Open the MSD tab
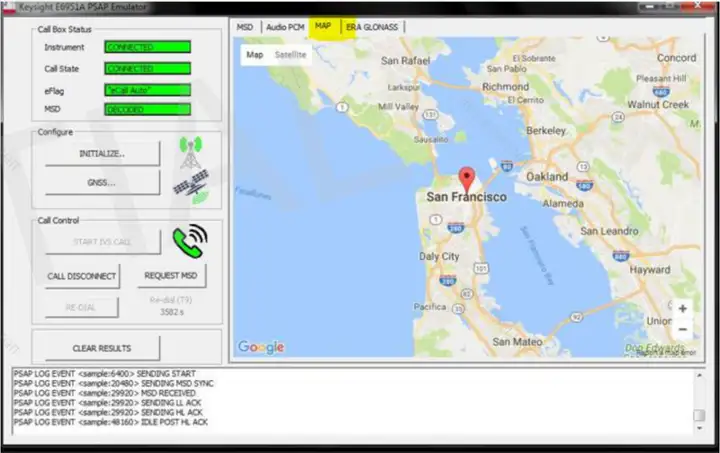 point(245,27)
